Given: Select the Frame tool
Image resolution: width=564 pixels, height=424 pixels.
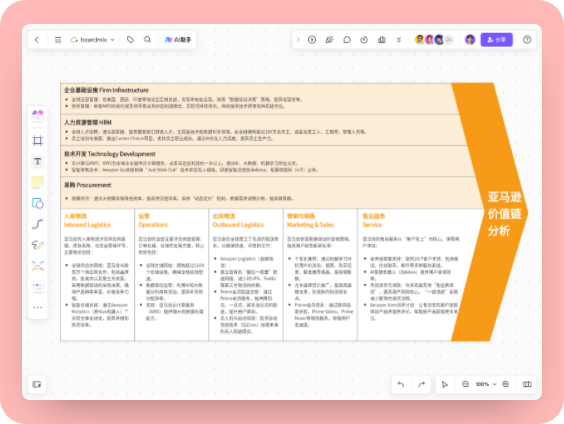Looking at the screenshot, I should 38,140.
